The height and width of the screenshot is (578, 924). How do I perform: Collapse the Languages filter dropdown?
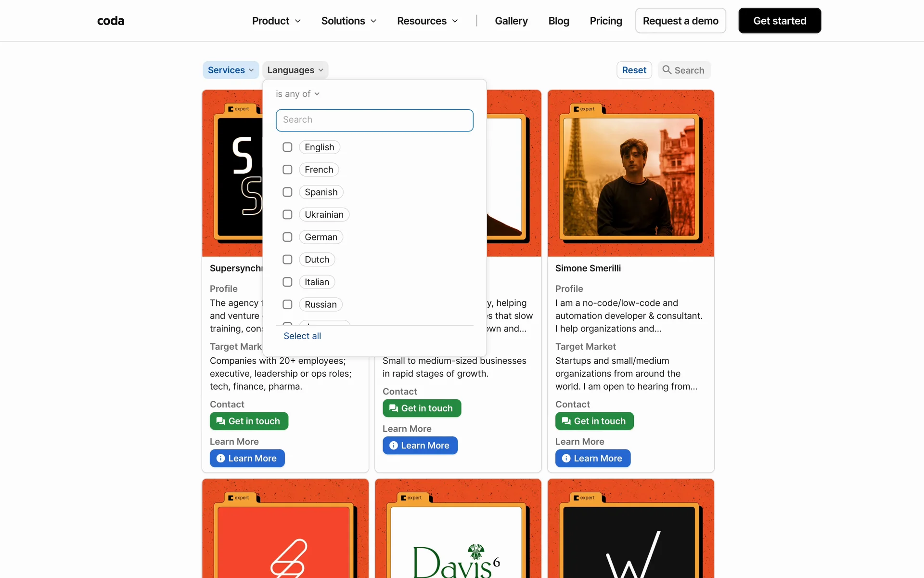tap(295, 70)
